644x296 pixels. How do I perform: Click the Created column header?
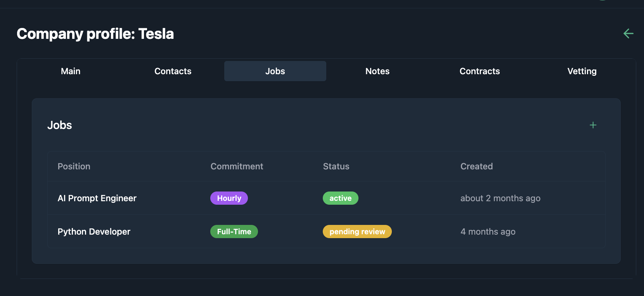476,166
